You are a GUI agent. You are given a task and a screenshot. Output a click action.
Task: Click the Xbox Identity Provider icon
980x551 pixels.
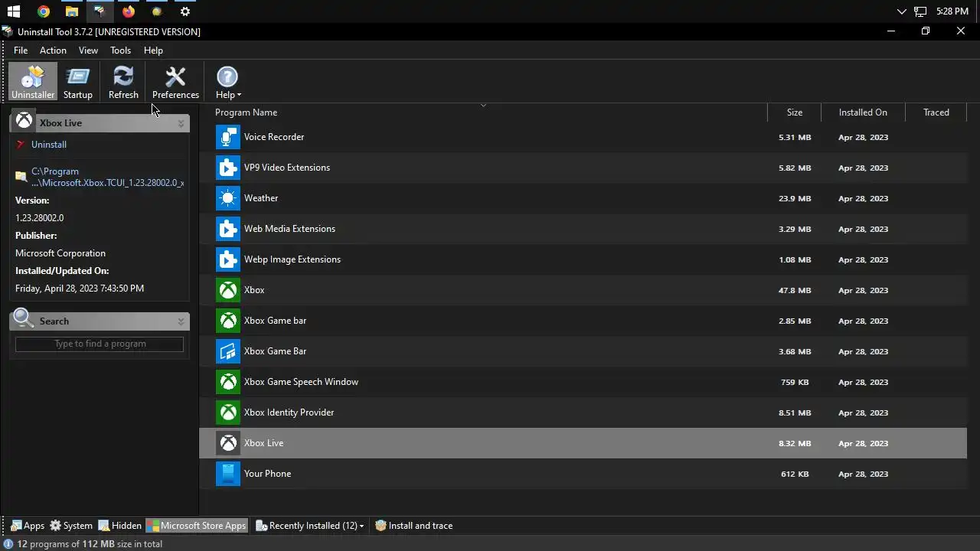(x=228, y=412)
